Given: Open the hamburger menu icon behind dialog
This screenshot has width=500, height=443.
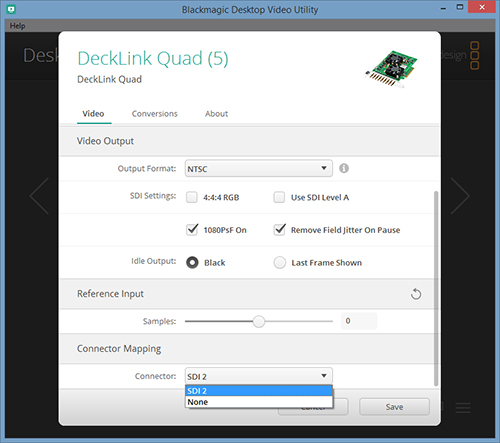Looking at the screenshot, I should 463,408.
